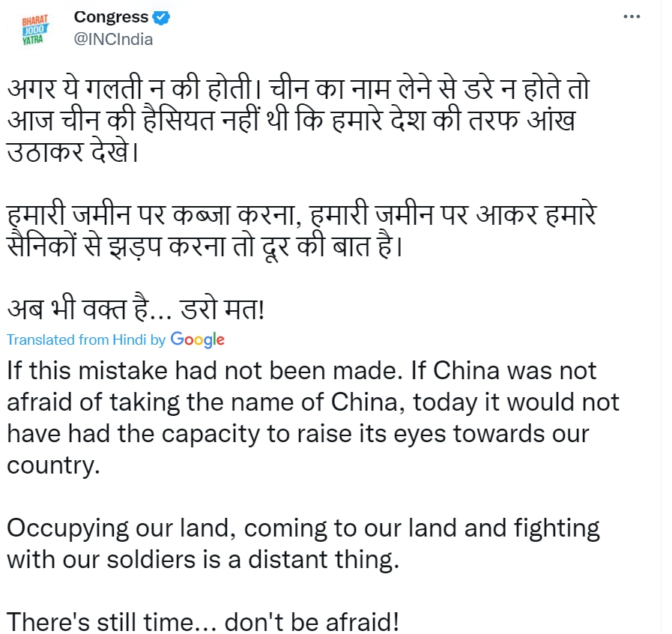Click line 'with our soldiers is a distant thing.'
This screenshot has width=672, height=634.
[x=202, y=560]
